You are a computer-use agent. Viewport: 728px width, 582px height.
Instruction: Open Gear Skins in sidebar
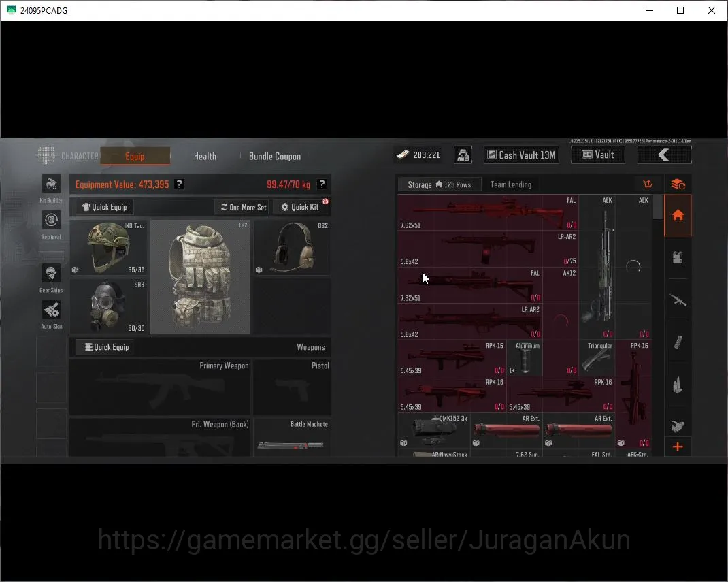click(x=51, y=273)
